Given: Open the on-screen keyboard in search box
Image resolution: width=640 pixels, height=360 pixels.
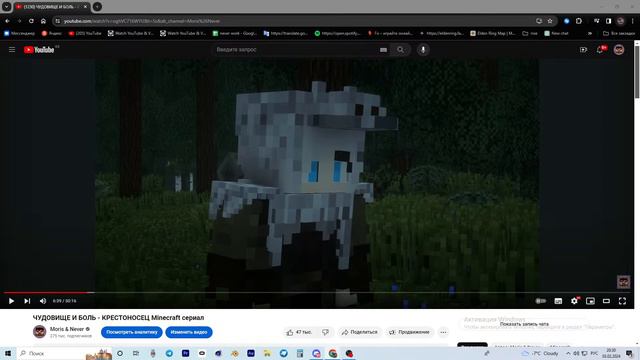Looking at the screenshot, I should (383, 50).
